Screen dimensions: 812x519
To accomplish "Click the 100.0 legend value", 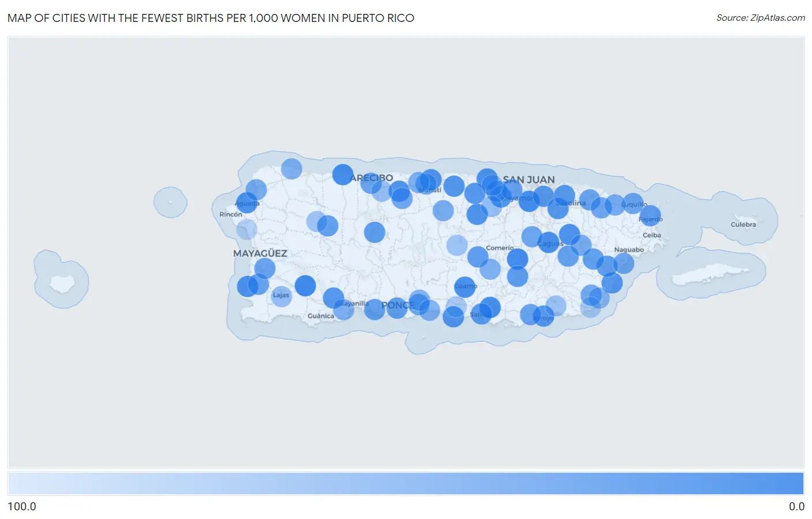I will tap(22, 506).
